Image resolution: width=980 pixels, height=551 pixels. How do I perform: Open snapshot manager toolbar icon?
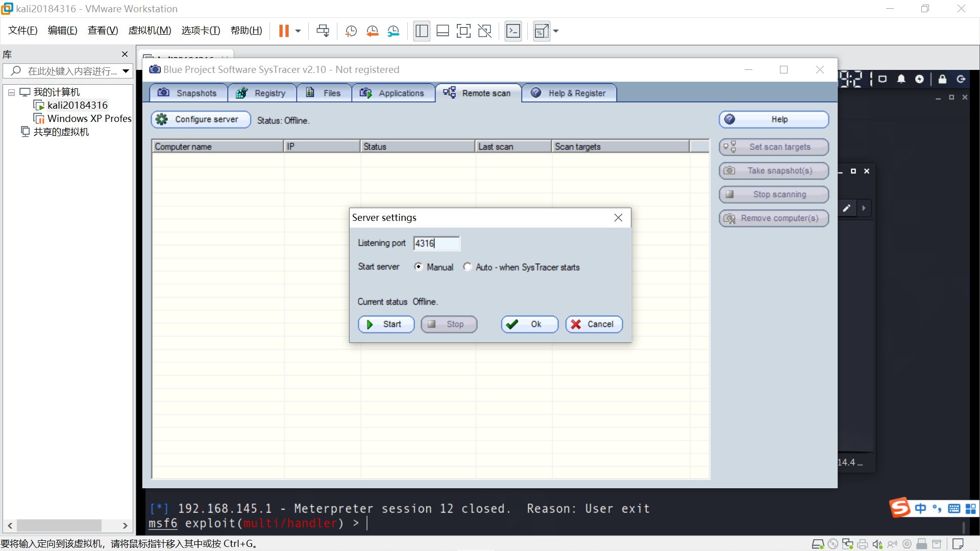(x=393, y=31)
